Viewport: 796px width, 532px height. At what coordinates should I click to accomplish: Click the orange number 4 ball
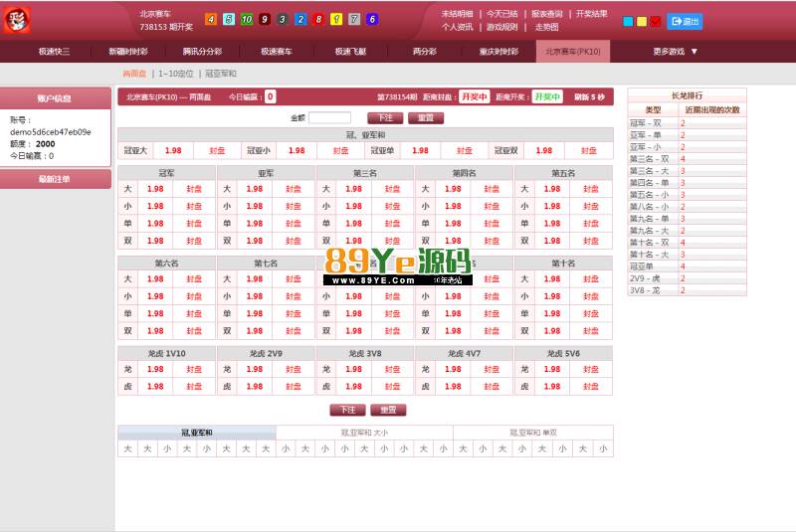pyautogui.click(x=210, y=19)
